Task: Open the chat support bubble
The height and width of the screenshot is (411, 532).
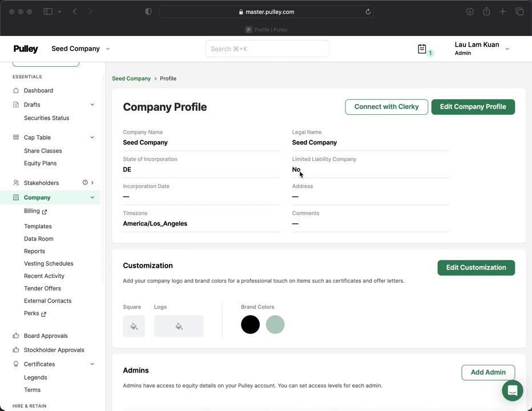Action: [x=513, y=390]
